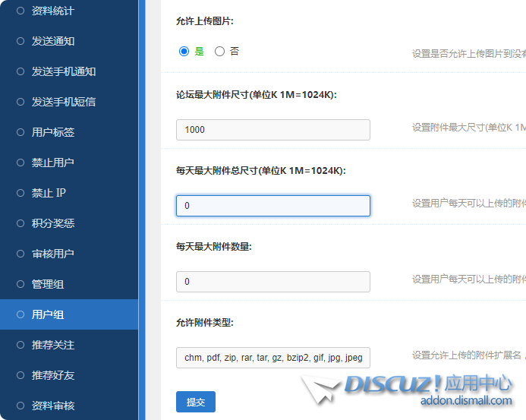This screenshot has width=526, height=420.
Task: Click the bullet icon next to 管理组
Action: [20, 284]
